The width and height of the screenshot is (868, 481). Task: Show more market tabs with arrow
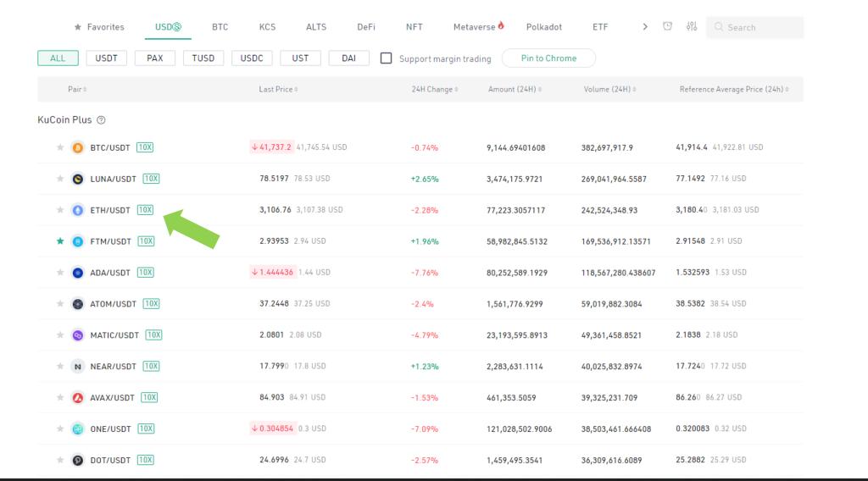645,26
